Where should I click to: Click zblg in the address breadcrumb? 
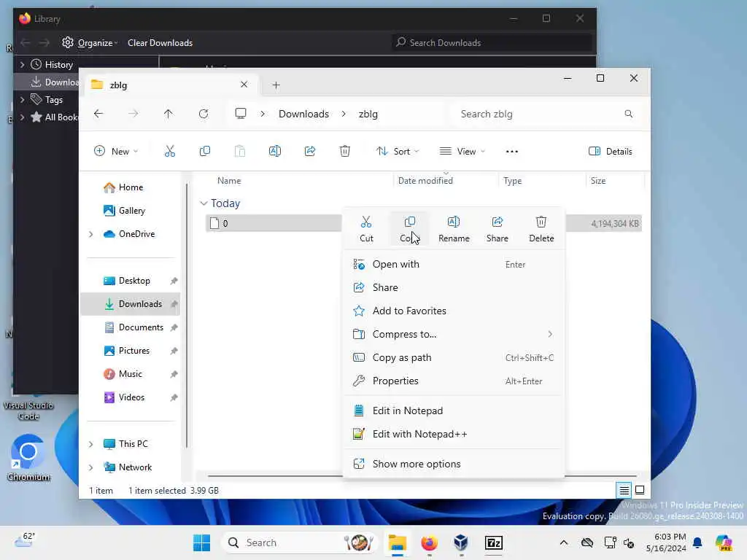(x=368, y=114)
